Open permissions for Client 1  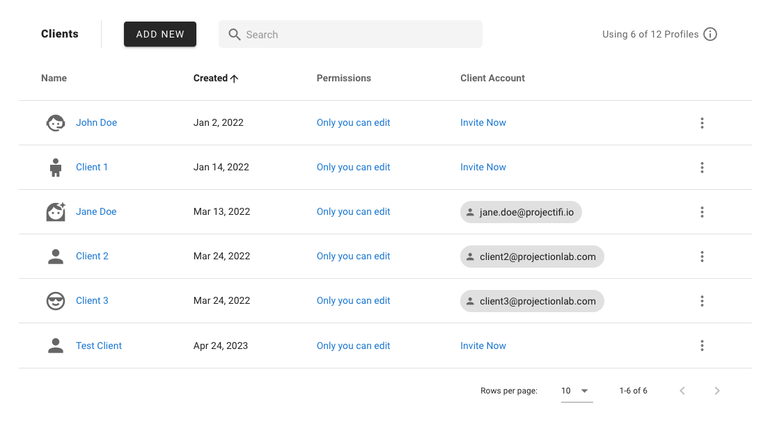click(x=353, y=167)
